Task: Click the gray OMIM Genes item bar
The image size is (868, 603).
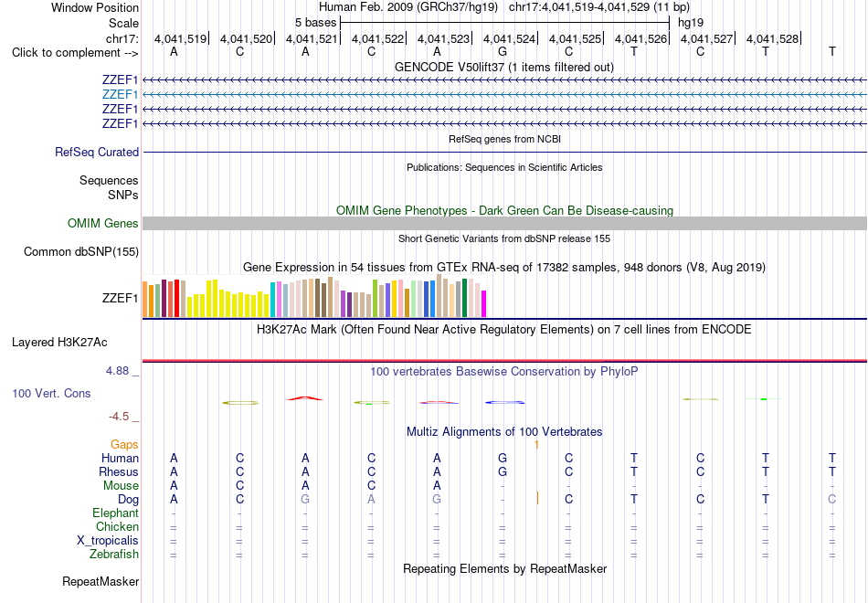Action: 504,223
